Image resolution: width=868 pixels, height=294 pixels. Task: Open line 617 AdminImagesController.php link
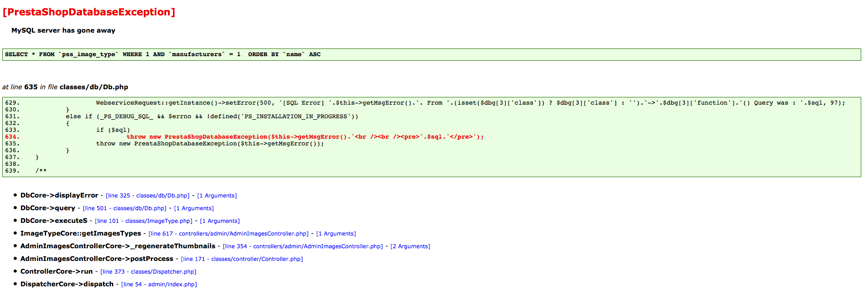tap(229, 234)
